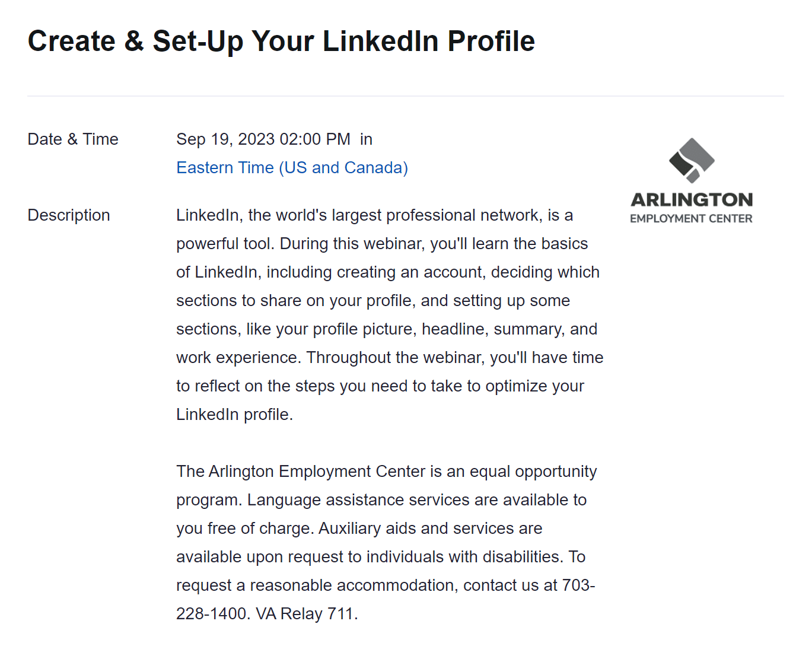Click the 'During this webinar' sentence start

(x=352, y=244)
